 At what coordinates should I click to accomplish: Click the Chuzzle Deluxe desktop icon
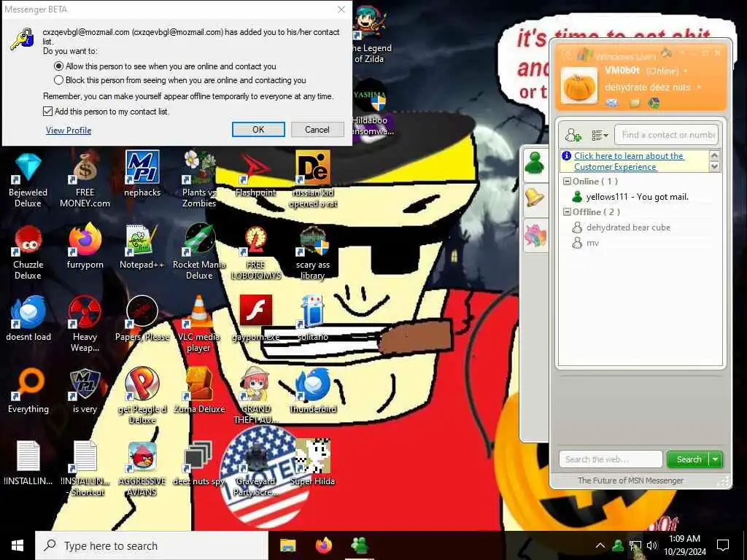[x=28, y=252]
